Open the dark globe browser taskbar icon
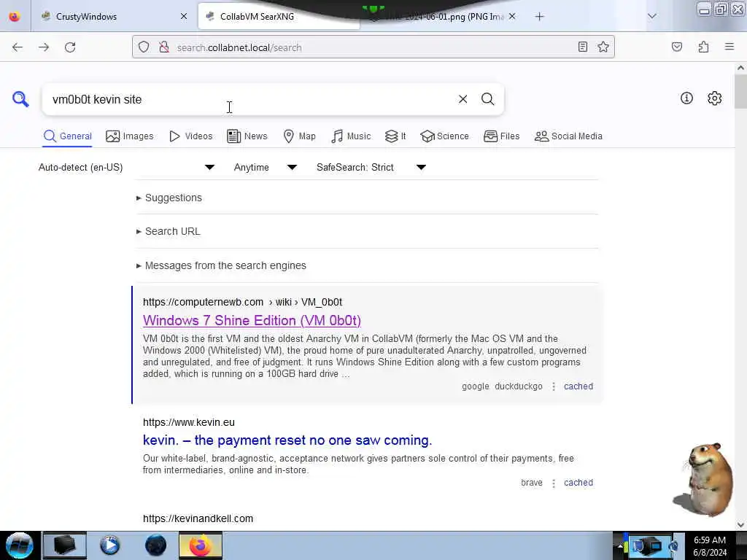747x560 pixels. (x=155, y=545)
